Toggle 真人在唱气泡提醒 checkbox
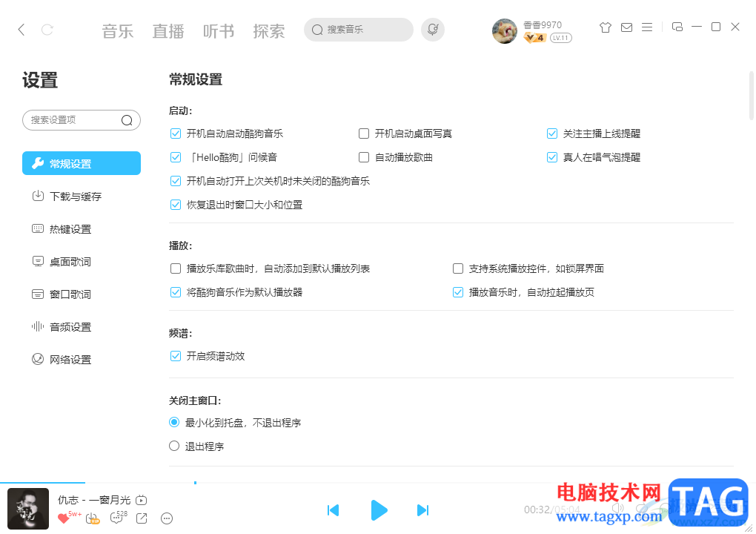The image size is (756, 534). 552,157
